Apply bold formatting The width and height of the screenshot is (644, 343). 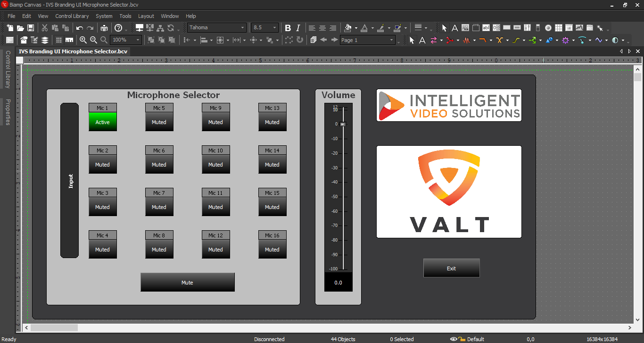click(288, 28)
